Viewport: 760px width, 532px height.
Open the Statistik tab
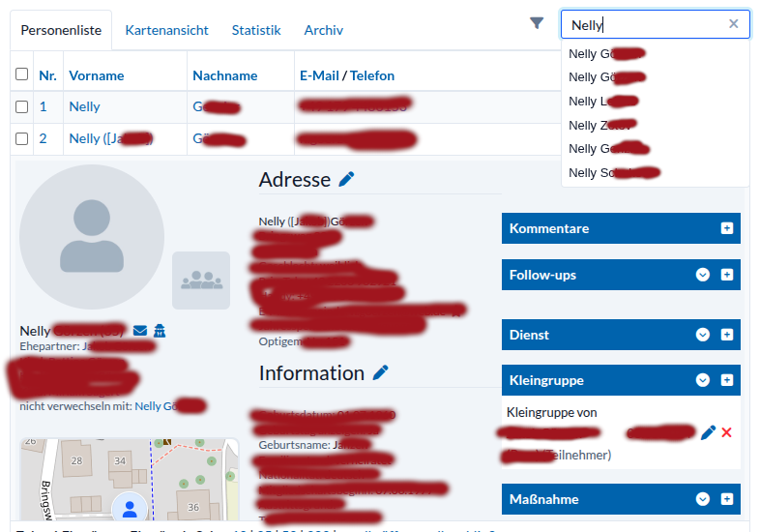tap(256, 30)
